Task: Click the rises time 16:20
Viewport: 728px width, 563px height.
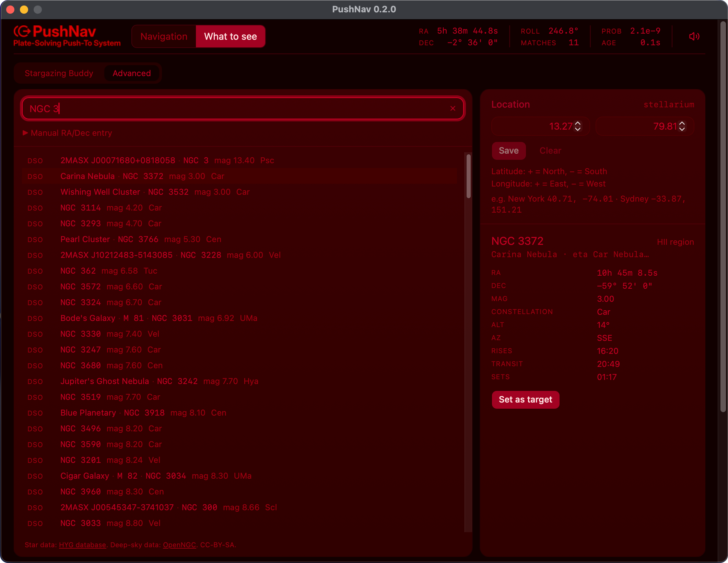Action: pyautogui.click(x=608, y=351)
